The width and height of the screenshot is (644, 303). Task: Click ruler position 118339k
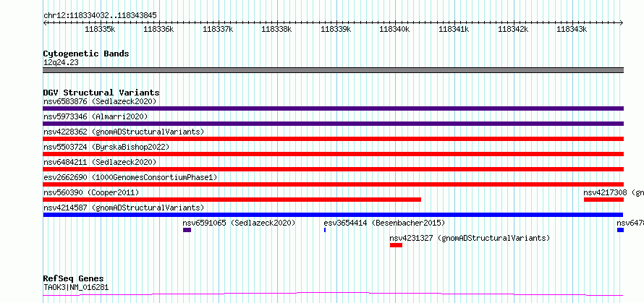click(336, 29)
